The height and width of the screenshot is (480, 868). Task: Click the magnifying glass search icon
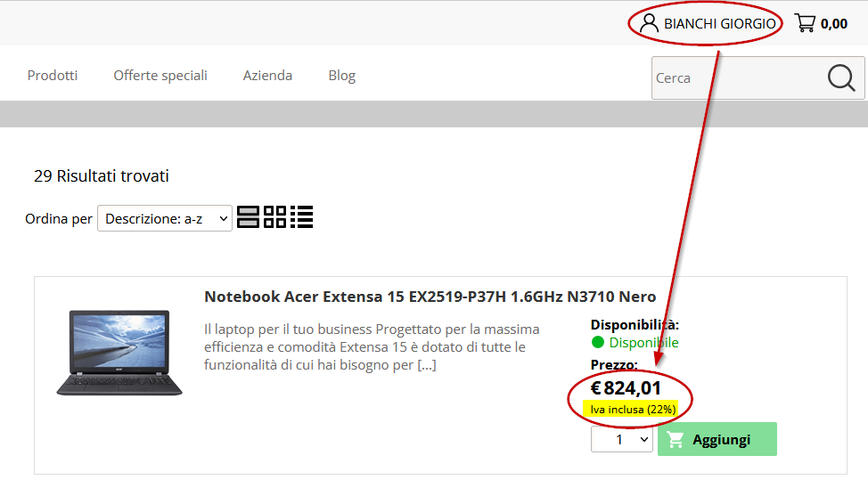click(x=841, y=77)
